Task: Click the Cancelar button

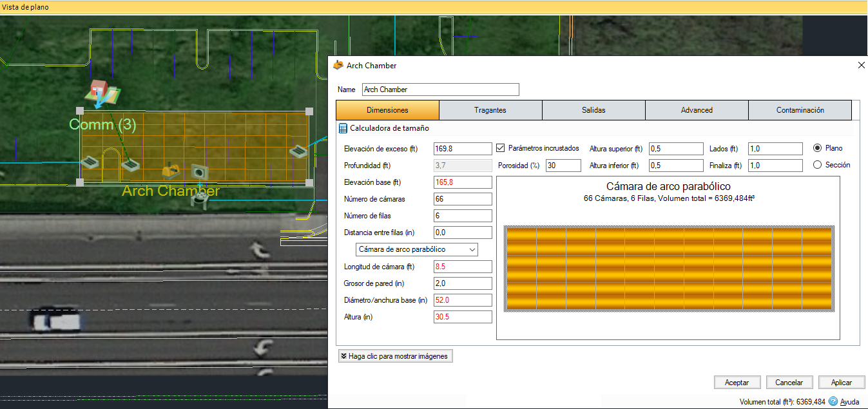Action: point(789,382)
